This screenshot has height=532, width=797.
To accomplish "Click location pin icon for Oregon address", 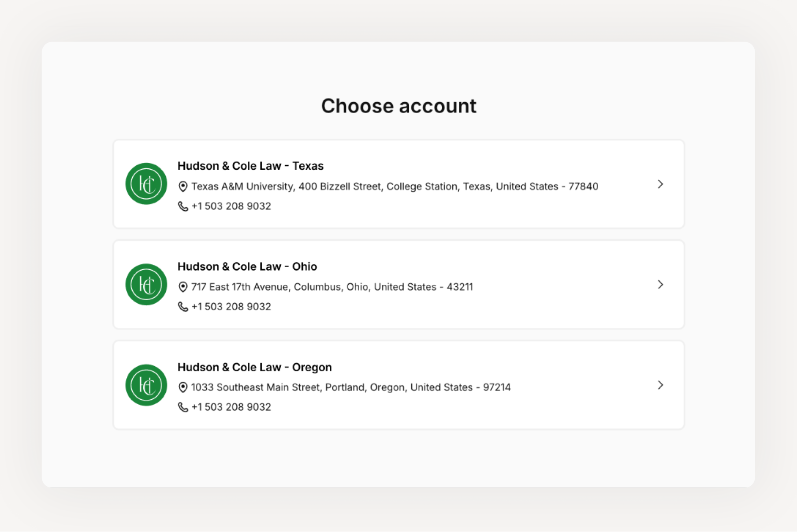I will pyautogui.click(x=183, y=387).
